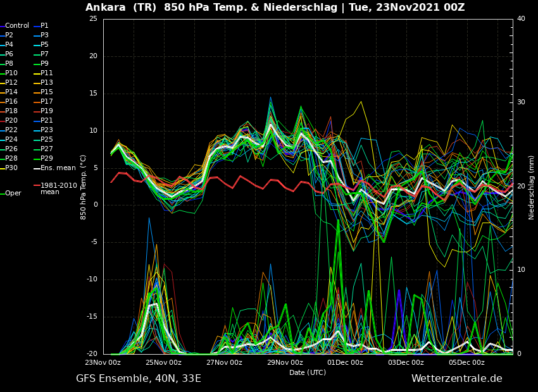Viewport: 538px width, 392px height.
Task: Click legend entry P3
Action: point(44,35)
